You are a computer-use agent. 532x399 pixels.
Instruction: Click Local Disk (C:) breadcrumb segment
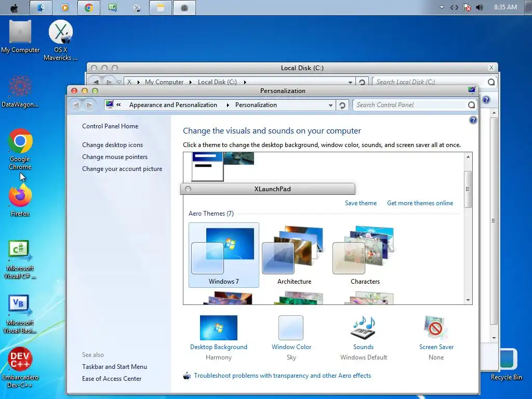pos(217,82)
